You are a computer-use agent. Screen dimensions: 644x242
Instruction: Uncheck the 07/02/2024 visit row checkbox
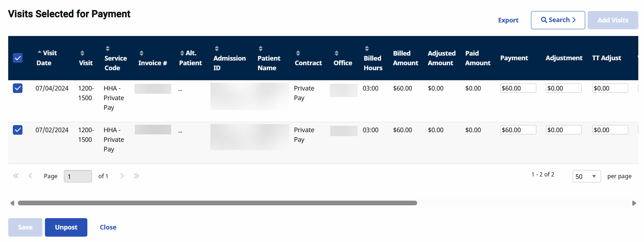coord(18,130)
